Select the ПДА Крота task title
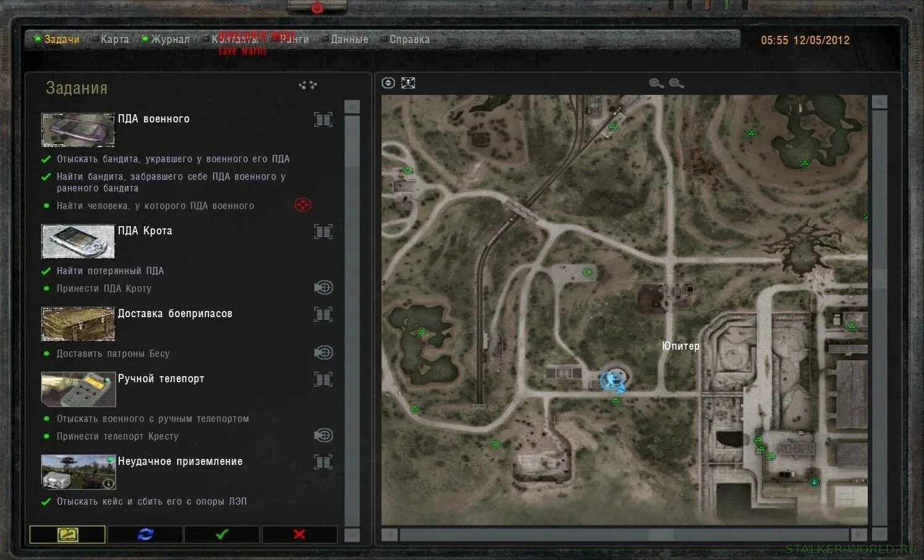924x560 pixels. coord(145,231)
